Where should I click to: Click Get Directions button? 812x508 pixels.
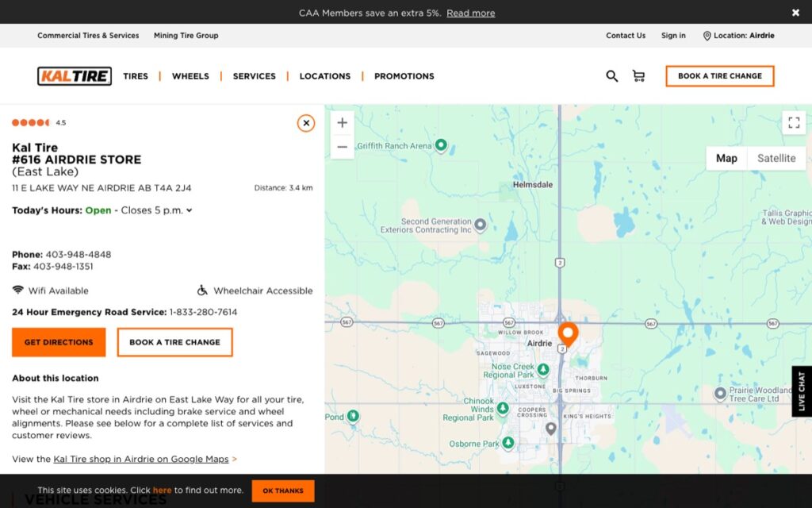click(59, 342)
